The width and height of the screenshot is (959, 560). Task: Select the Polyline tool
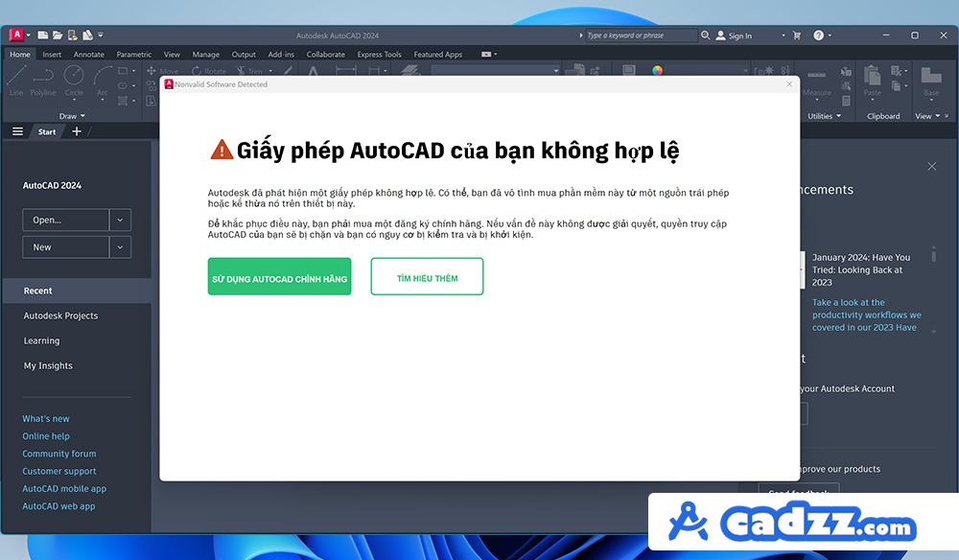43,82
